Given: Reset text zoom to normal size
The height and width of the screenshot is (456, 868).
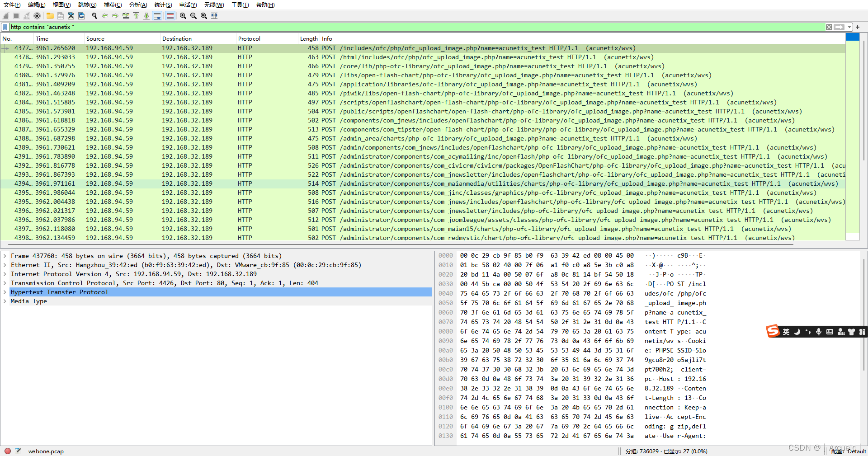Looking at the screenshot, I should [204, 16].
